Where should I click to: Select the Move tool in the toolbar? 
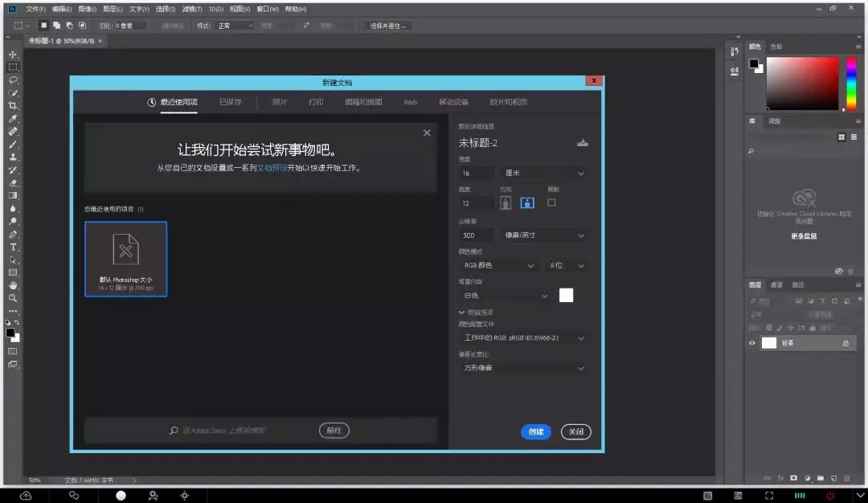point(13,55)
